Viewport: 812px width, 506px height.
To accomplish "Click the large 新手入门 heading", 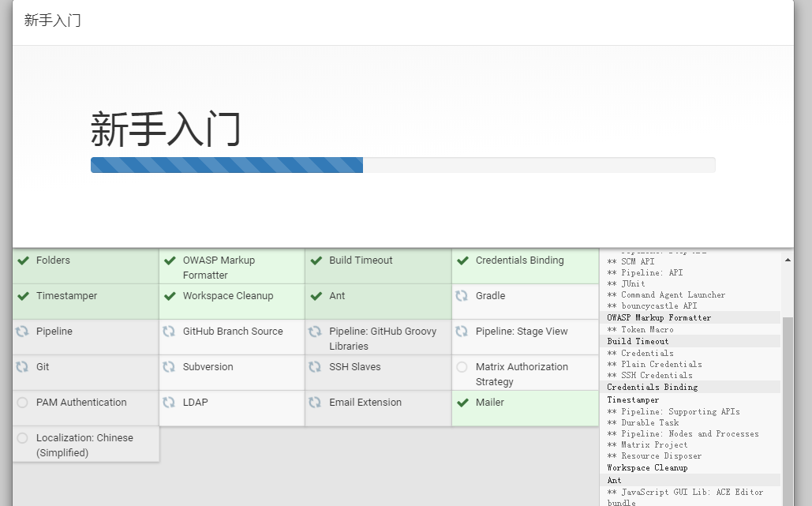I will click(x=166, y=129).
